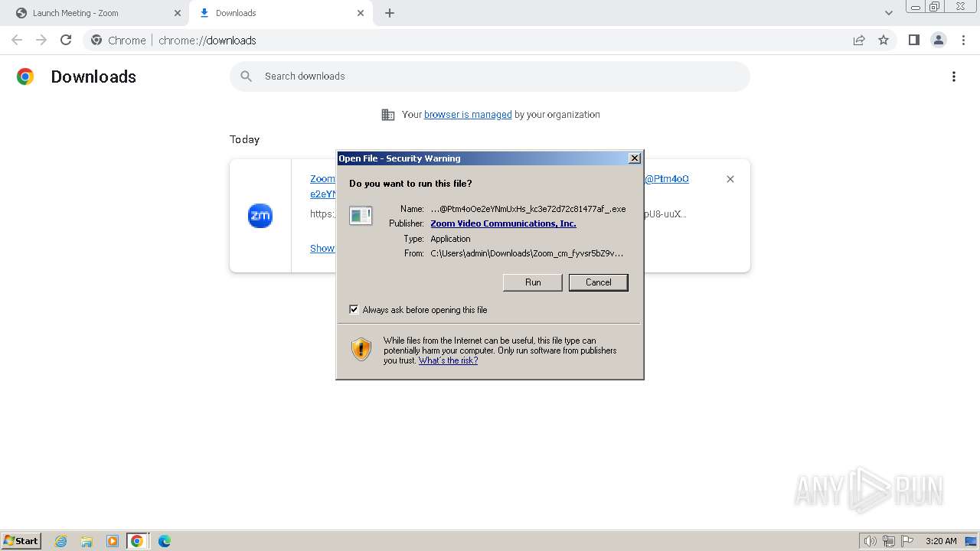Open the Zoom Video Communications publisher link

[503, 223]
